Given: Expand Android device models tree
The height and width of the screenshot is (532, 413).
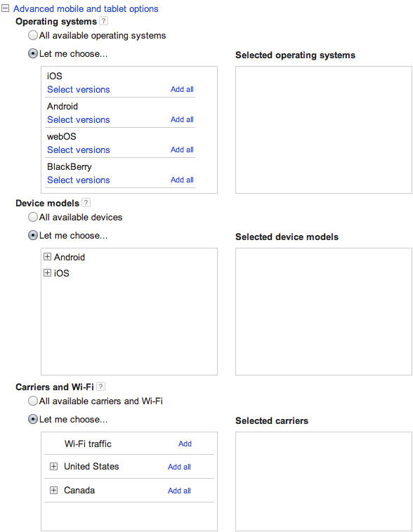Looking at the screenshot, I should (48, 257).
